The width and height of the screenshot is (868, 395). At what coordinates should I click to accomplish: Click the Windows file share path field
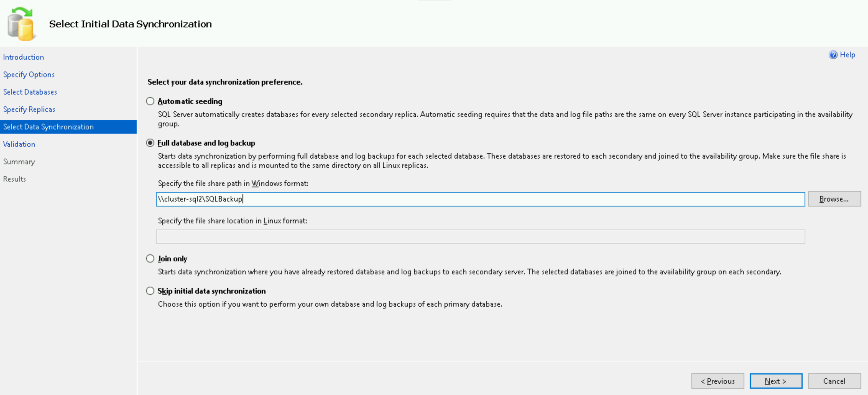(x=481, y=199)
